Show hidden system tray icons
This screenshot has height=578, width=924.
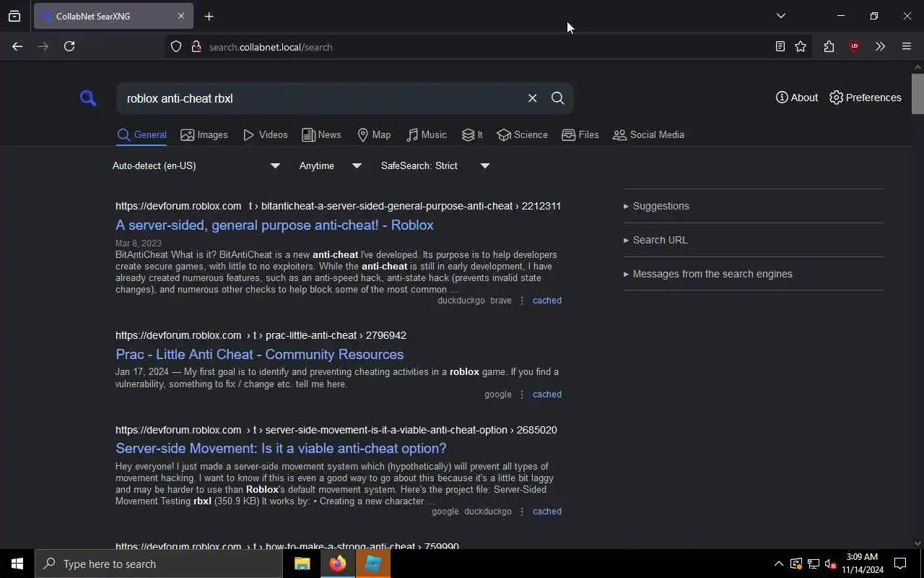778,564
